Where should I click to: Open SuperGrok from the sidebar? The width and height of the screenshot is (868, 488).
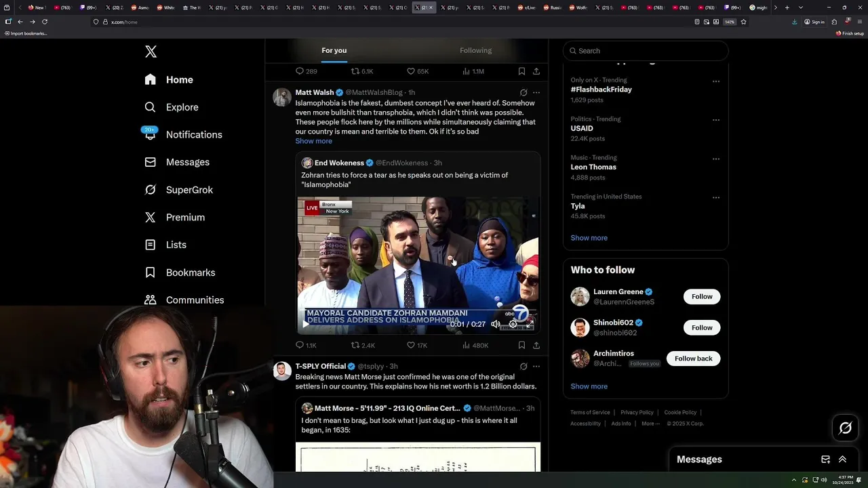pos(179,190)
